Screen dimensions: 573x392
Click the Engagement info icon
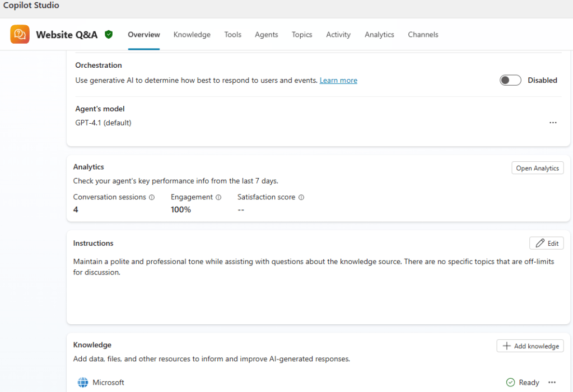click(218, 197)
